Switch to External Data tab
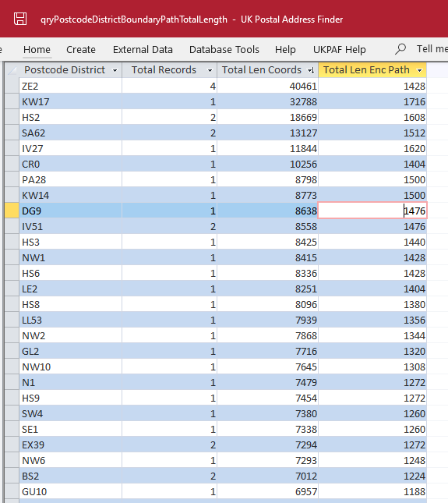 (x=143, y=49)
